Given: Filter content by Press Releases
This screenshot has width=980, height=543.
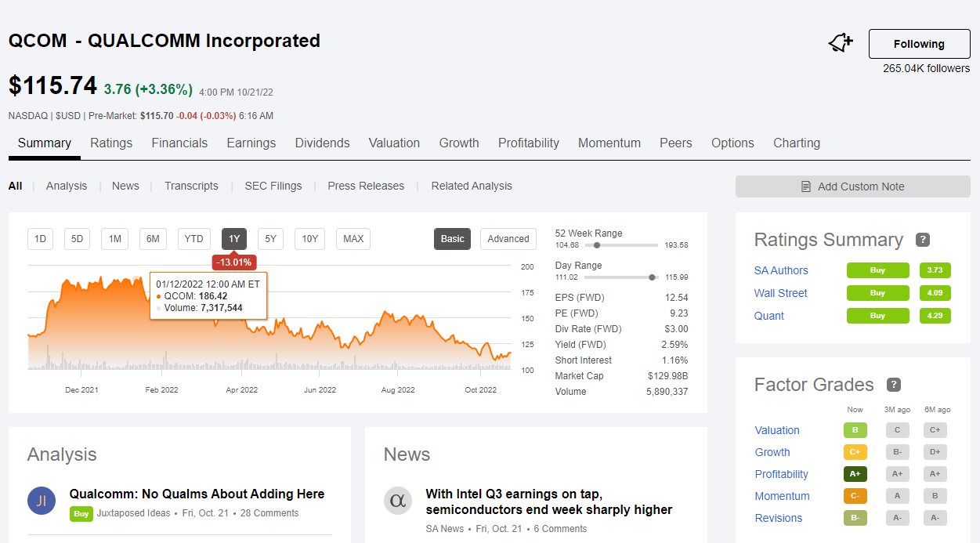Looking at the screenshot, I should [366, 186].
